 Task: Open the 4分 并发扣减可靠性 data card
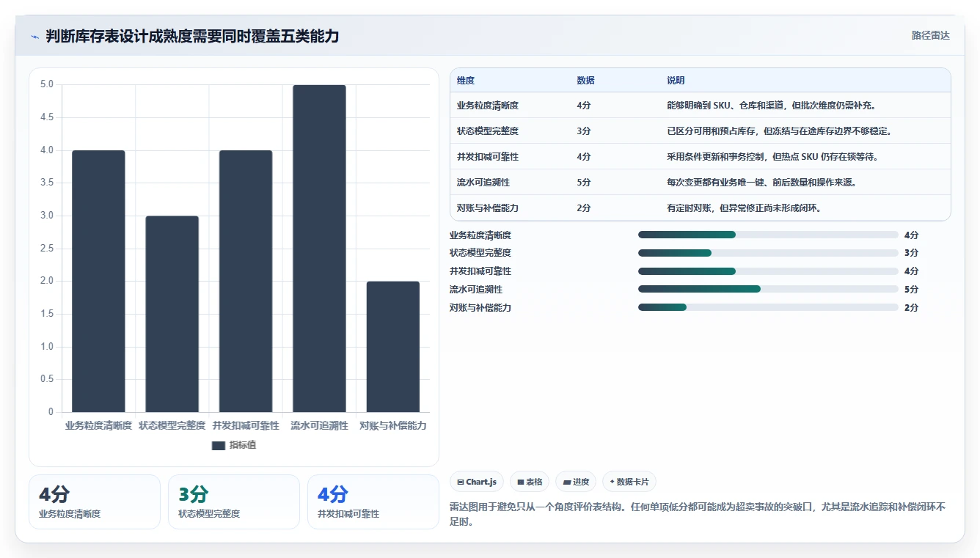(373, 502)
